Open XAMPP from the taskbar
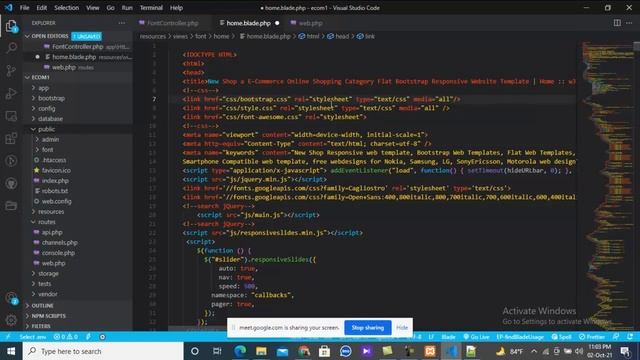 (x=430, y=351)
